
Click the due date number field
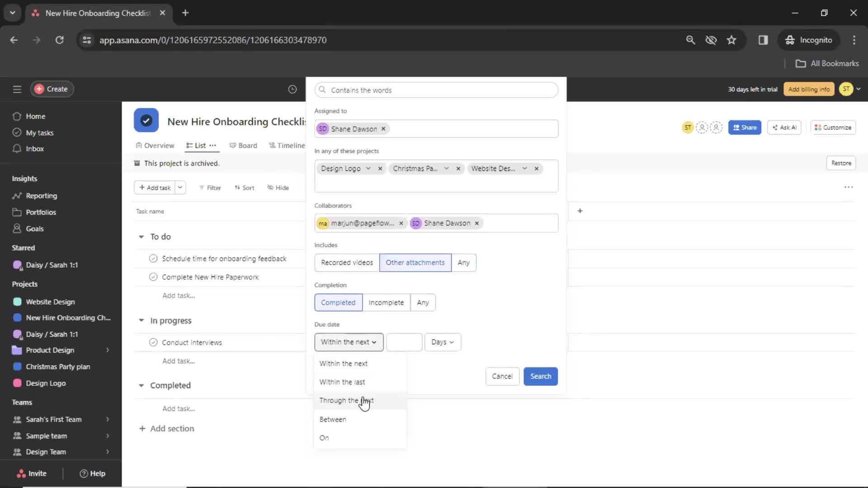tap(404, 342)
